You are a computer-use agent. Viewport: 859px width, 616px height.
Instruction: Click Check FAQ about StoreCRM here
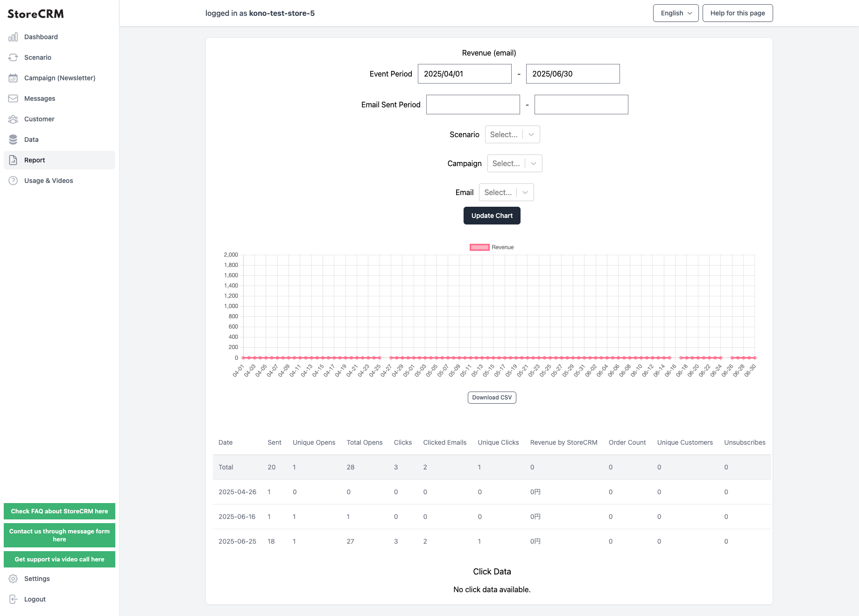(59, 511)
